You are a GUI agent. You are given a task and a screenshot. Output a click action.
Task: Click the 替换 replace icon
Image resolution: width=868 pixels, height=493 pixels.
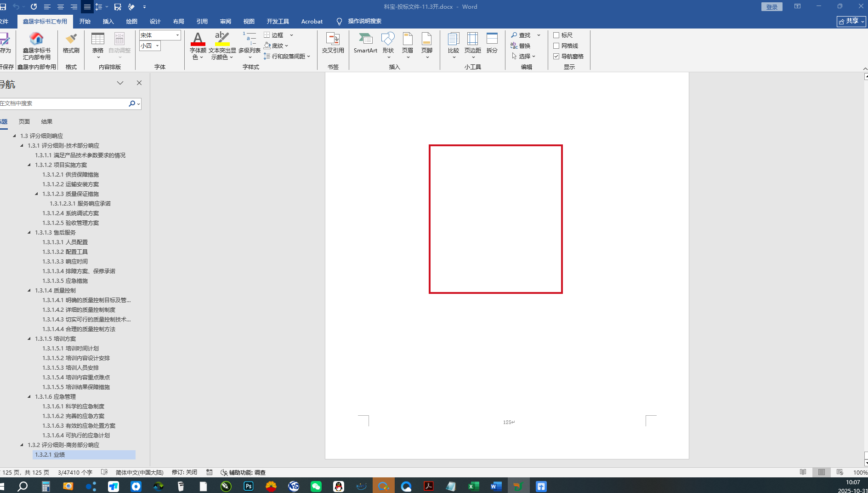tap(514, 46)
